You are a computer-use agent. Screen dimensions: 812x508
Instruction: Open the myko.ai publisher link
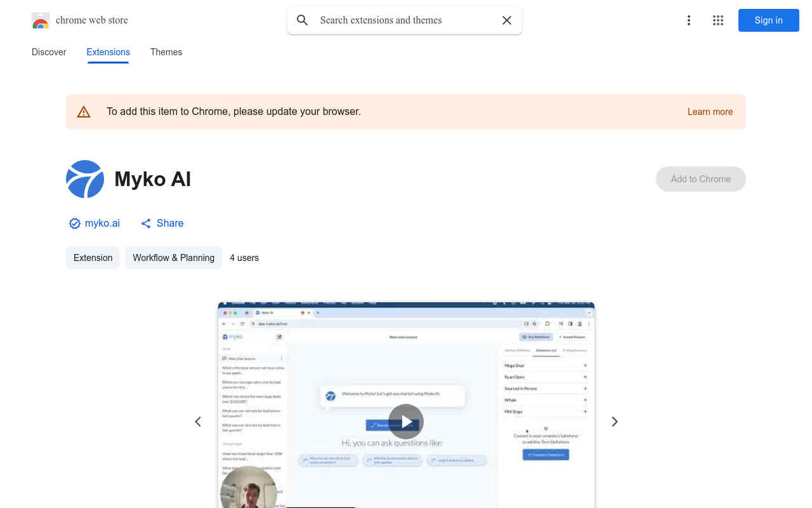(102, 224)
